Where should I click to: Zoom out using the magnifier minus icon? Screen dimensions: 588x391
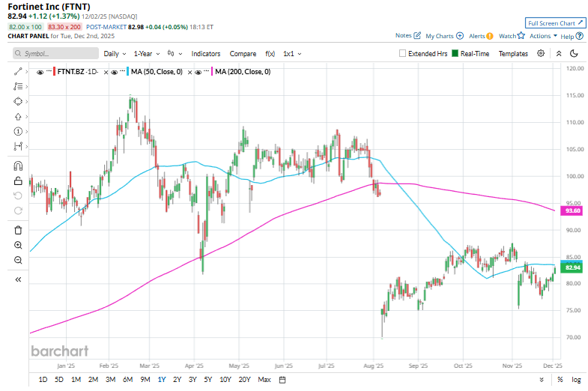19,260
